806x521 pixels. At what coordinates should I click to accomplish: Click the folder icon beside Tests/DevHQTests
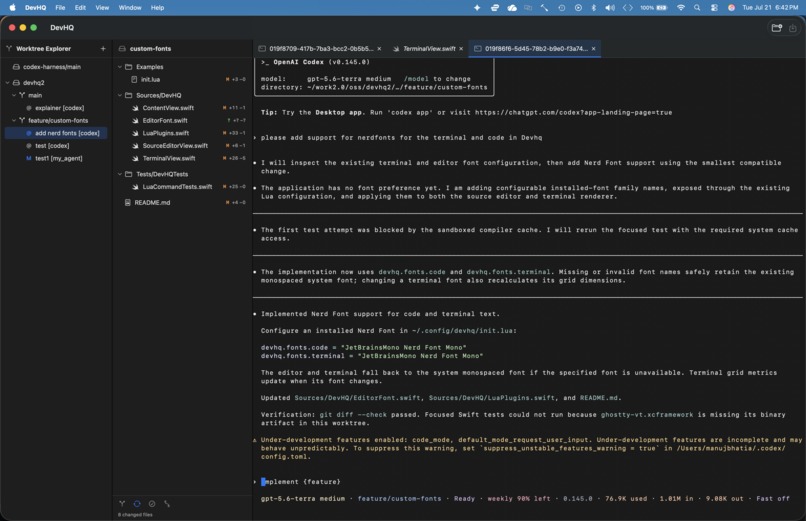tap(129, 174)
